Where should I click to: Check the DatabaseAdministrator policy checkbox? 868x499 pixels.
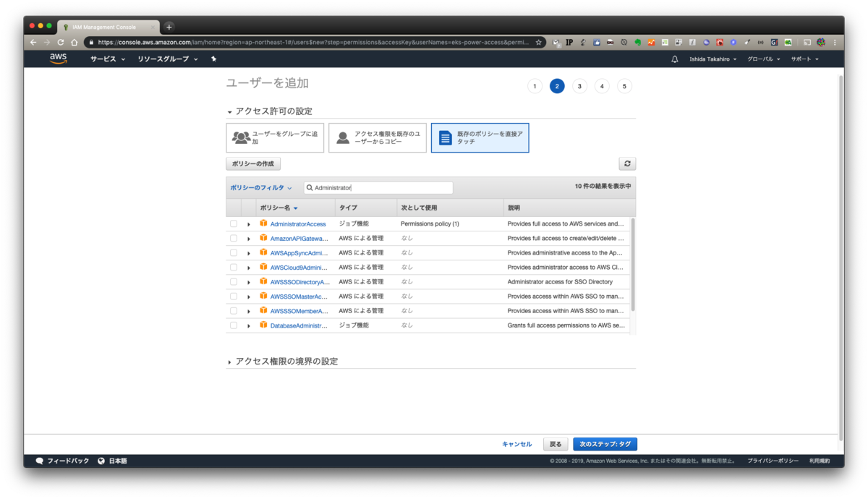coord(234,325)
